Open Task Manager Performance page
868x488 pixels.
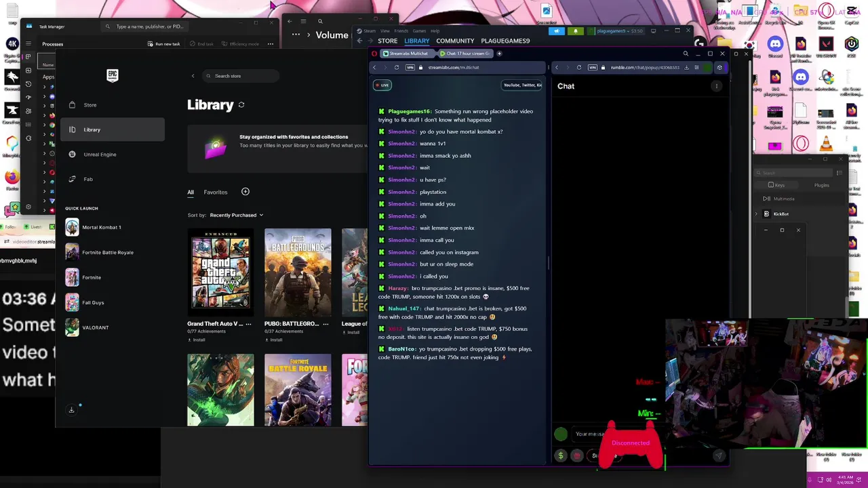28,70
